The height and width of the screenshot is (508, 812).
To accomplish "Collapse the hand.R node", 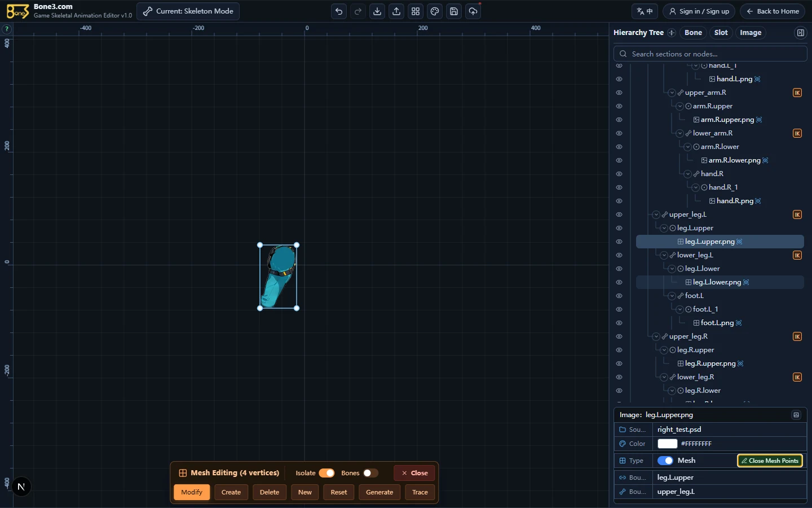I will 688,174.
